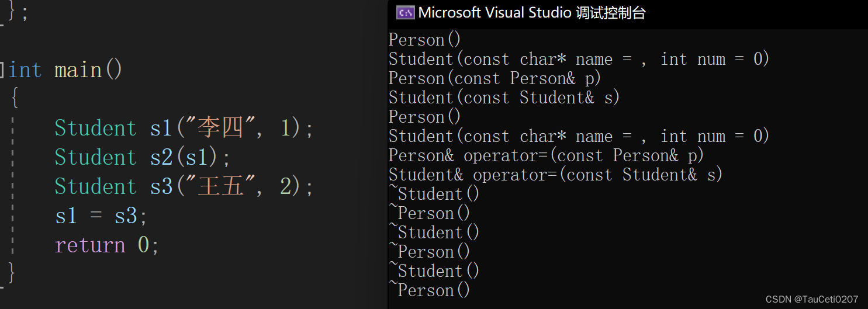This screenshot has width=868, height=309.
Task: Collapse the main function outlining marker
Action: click(3, 70)
